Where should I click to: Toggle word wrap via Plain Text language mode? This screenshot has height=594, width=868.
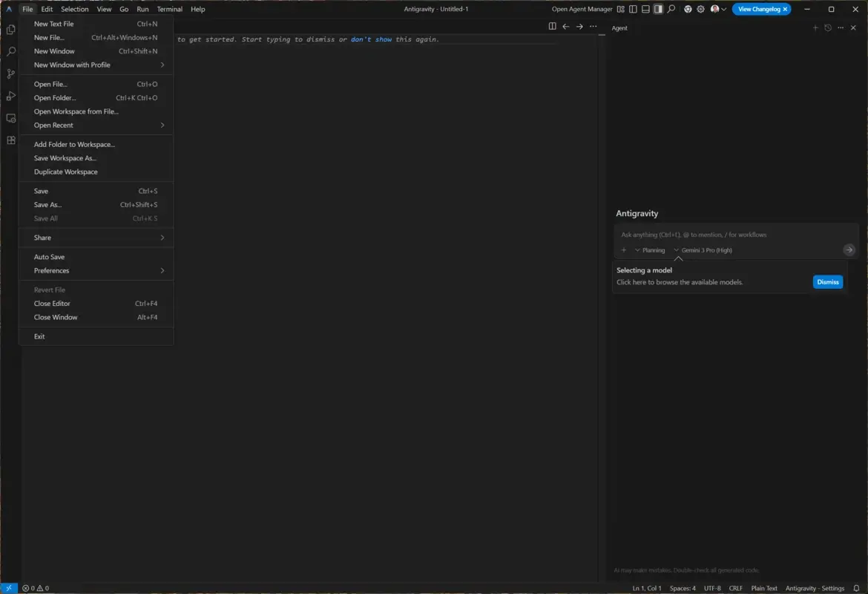tap(765, 587)
